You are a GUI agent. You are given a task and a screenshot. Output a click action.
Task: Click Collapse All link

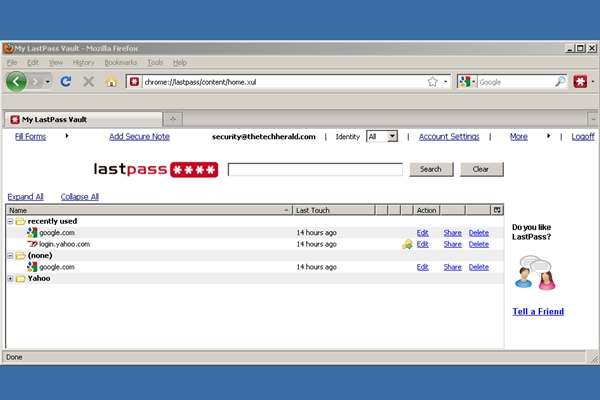(80, 197)
